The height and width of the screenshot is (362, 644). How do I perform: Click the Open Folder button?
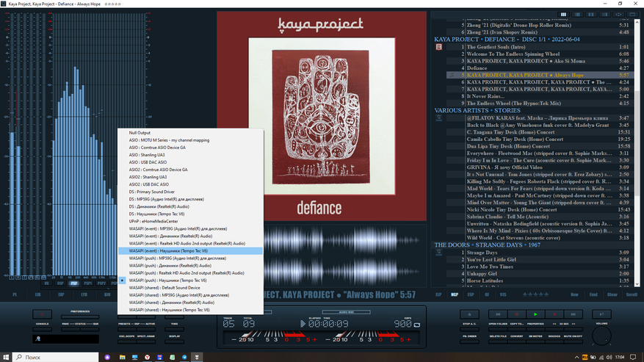pyautogui.click(x=498, y=329)
